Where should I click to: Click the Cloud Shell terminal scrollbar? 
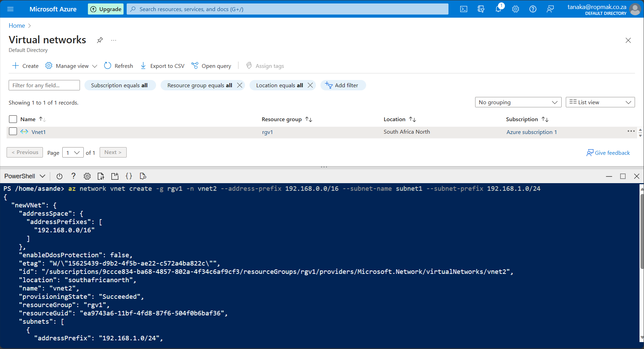tap(642, 231)
